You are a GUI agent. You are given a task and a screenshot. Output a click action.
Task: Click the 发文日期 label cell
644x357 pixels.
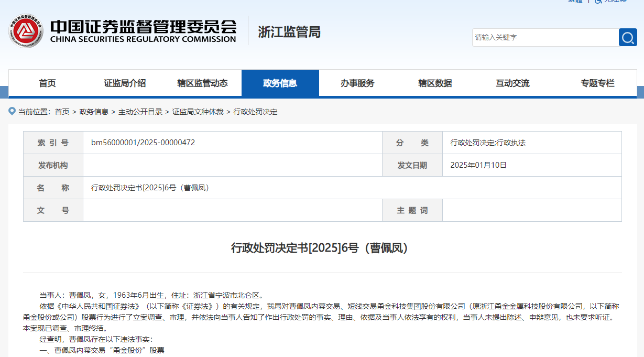pyautogui.click(x=412, y=165)
